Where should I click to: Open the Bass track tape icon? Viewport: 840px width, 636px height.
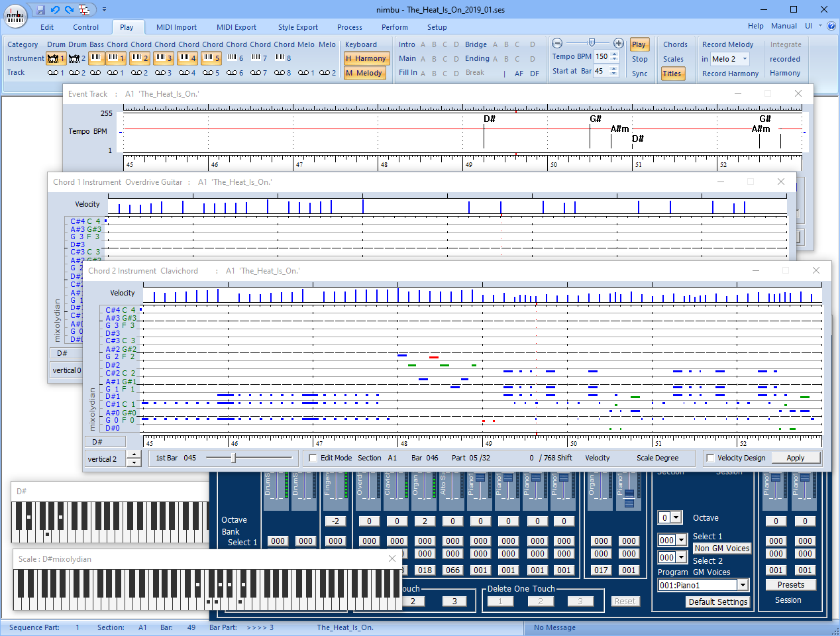point(95,73)
